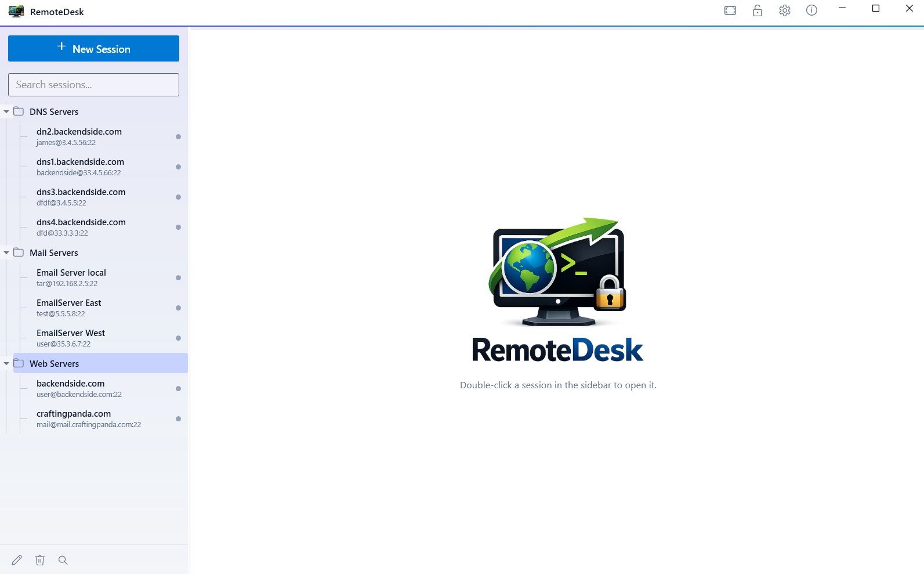Open settings gear icon
This screenshot has width=924, height=574.
click(x=785, y=10)
